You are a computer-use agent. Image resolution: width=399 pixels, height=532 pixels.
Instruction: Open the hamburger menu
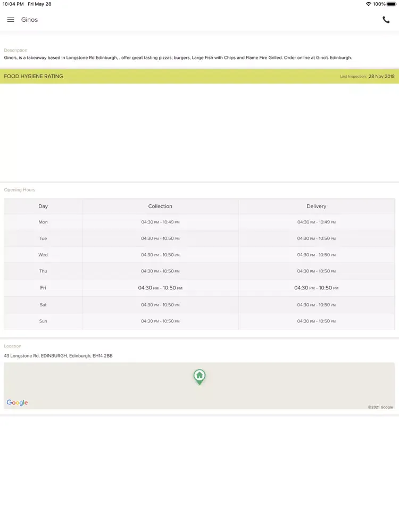[x=11, y=20]
